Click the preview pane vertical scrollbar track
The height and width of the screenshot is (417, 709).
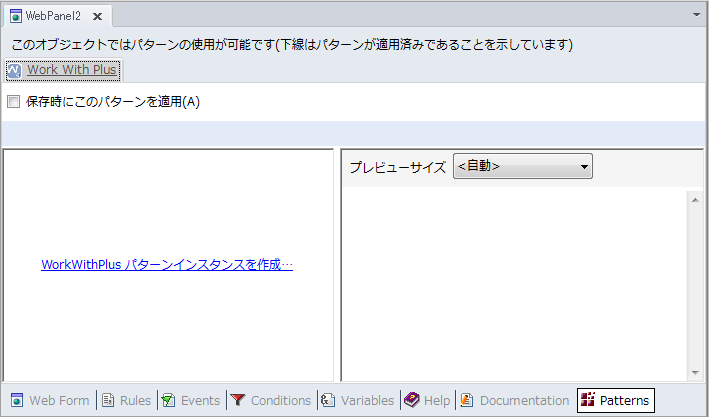pyautogui.click(x=695, y=285)
